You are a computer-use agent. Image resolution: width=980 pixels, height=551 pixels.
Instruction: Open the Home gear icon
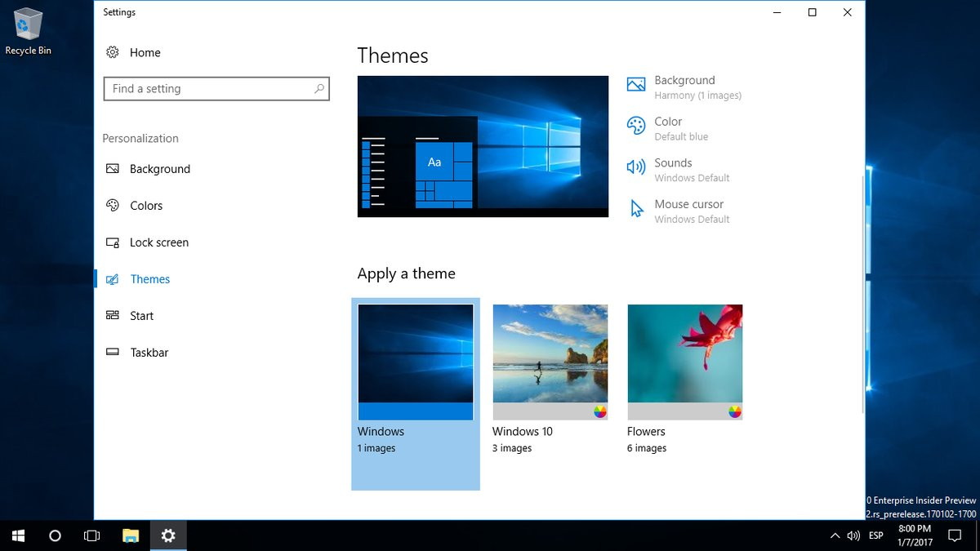click(x=112, y=52)
